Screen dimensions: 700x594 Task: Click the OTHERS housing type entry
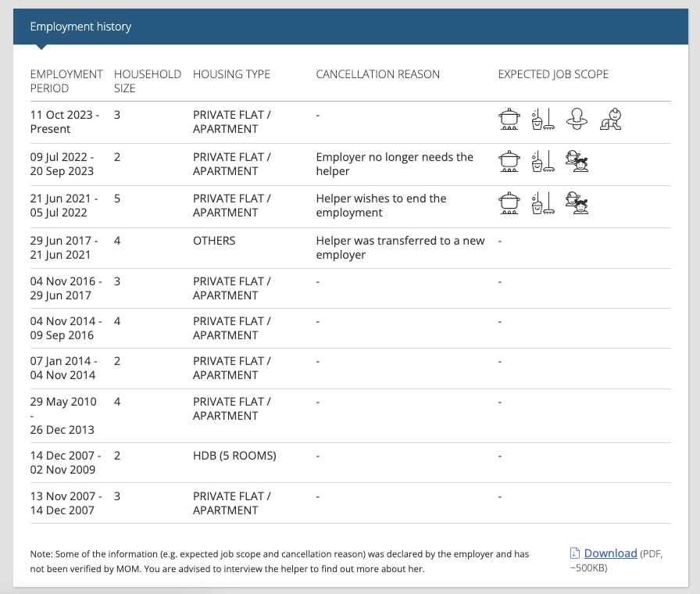click(214, 241)
